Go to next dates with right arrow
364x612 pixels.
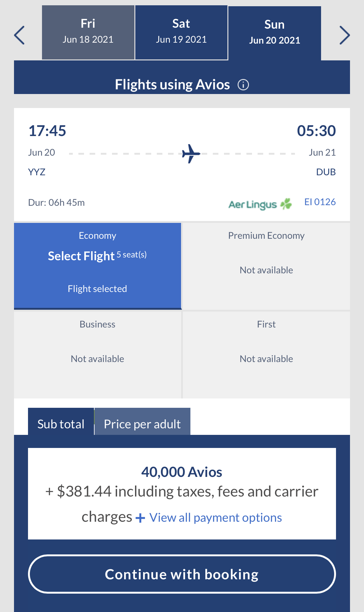[x=344, y=35]
